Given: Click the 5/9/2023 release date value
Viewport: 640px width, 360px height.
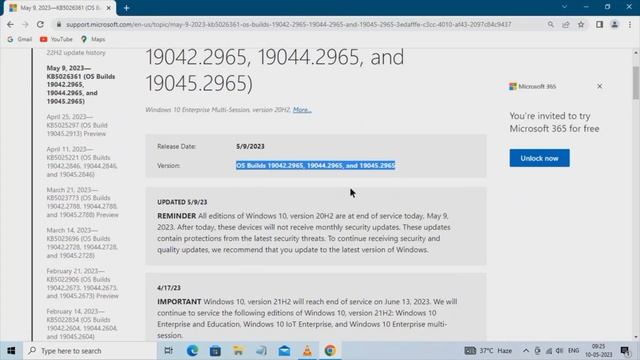Looking at the screenshot, I should click(250, 146).
